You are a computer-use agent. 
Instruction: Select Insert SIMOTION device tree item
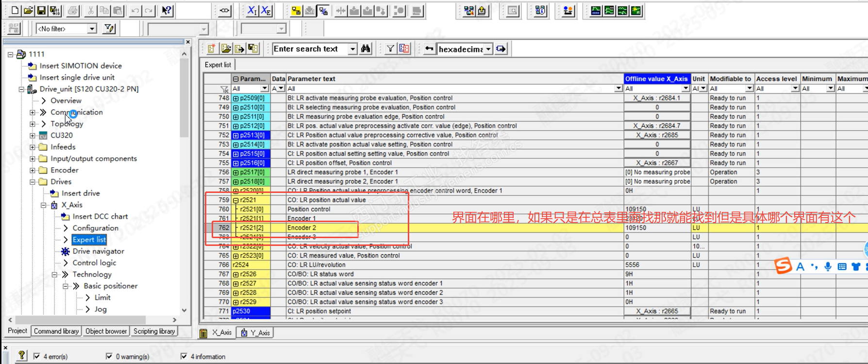(x=81, y=66)
